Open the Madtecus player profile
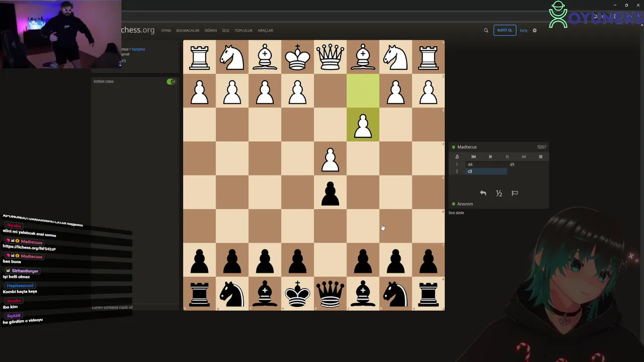This screenshot has height=362, width=644. pos(467,147)
